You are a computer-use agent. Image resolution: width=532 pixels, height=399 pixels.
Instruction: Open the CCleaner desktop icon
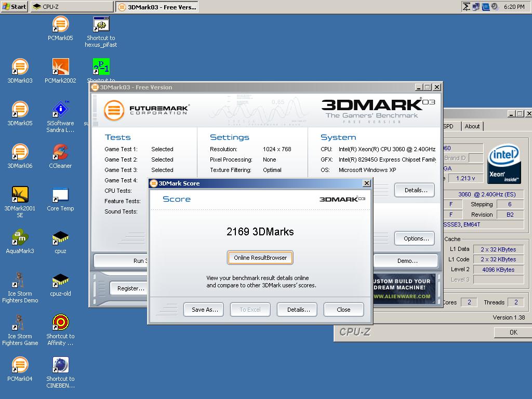click(60, 156)
